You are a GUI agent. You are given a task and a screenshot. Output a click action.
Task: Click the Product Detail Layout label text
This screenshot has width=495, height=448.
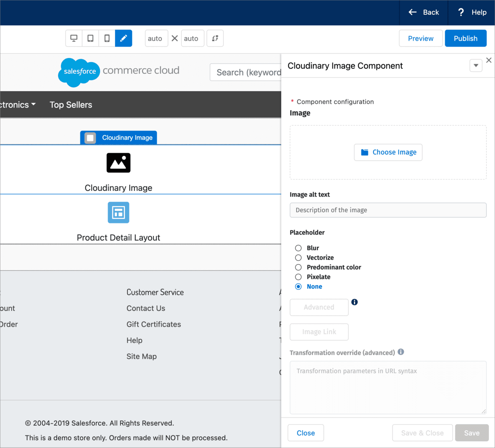tap(118, 238)
